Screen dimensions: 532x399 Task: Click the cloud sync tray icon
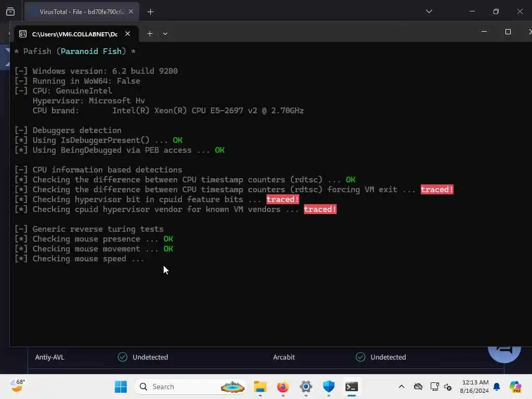click(418, 387)
